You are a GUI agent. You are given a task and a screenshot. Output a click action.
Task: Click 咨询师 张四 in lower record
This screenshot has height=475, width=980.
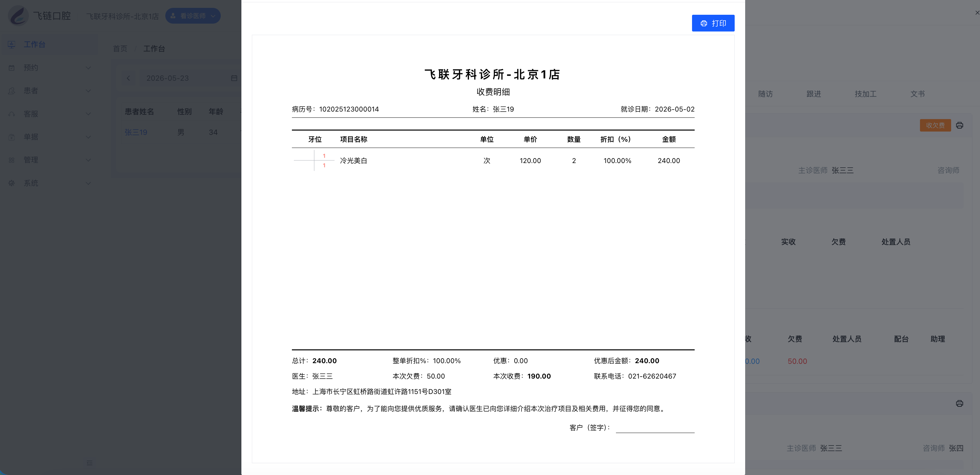943,448
